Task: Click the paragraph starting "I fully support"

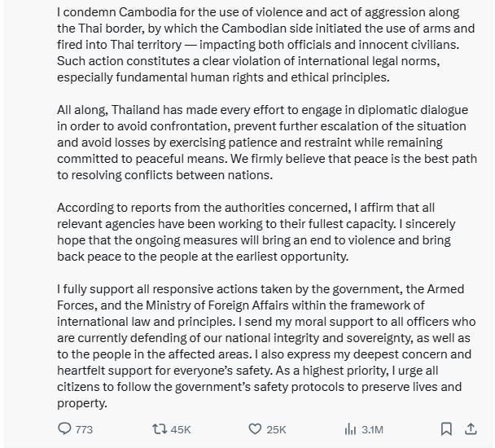Action: click(266, 346)
